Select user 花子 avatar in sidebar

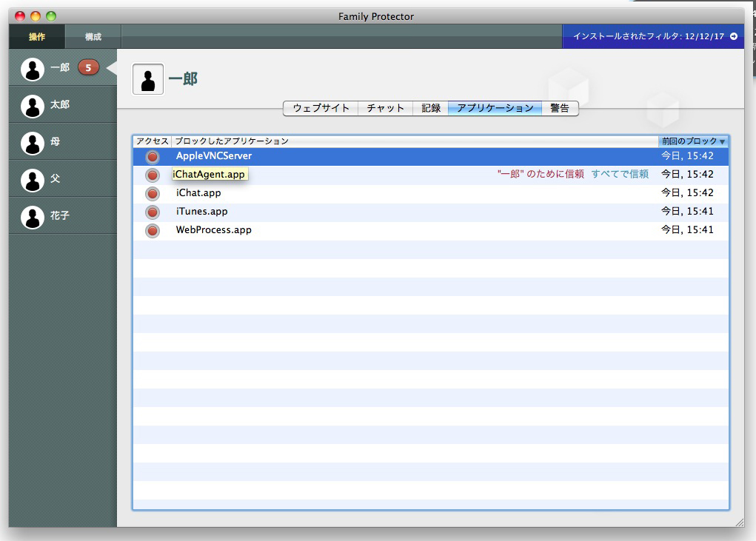(33, 218)
